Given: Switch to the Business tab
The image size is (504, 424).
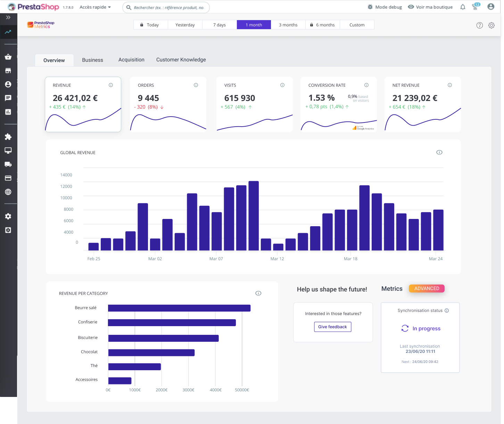Looking at the screenshot, I should pos(92,60).
